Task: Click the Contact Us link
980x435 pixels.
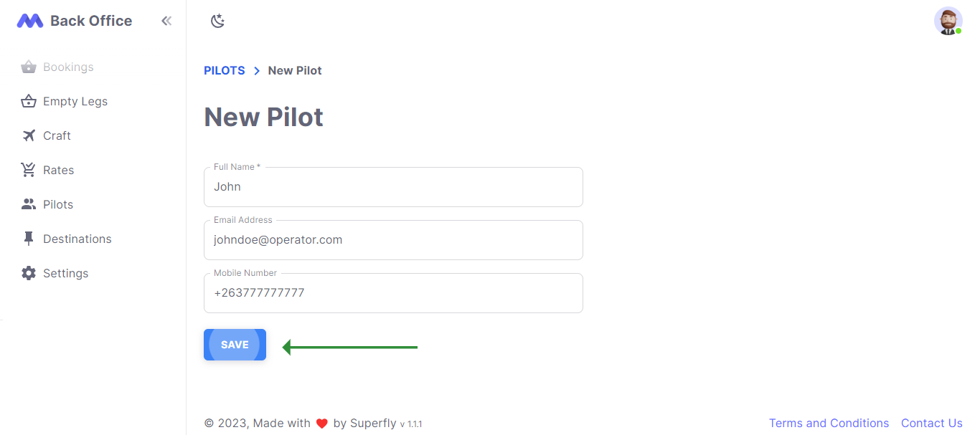Action: pyautogui.click(x=931, y=423)
